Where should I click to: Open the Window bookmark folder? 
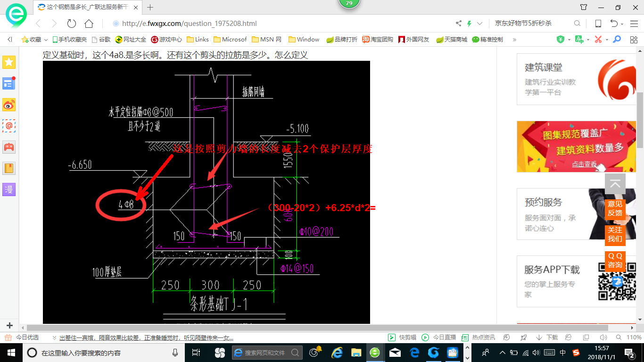click(x=304, y=40)
